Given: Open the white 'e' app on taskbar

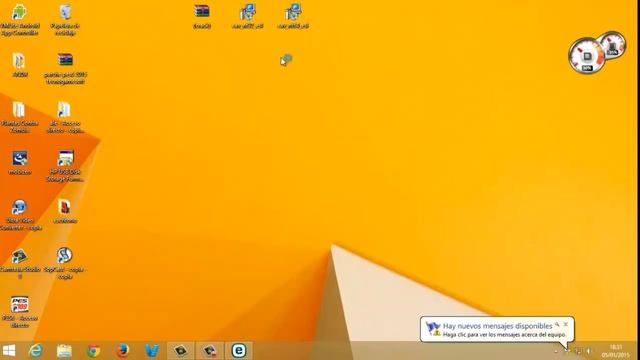Looking at the screenshot, I should point(239,351).
